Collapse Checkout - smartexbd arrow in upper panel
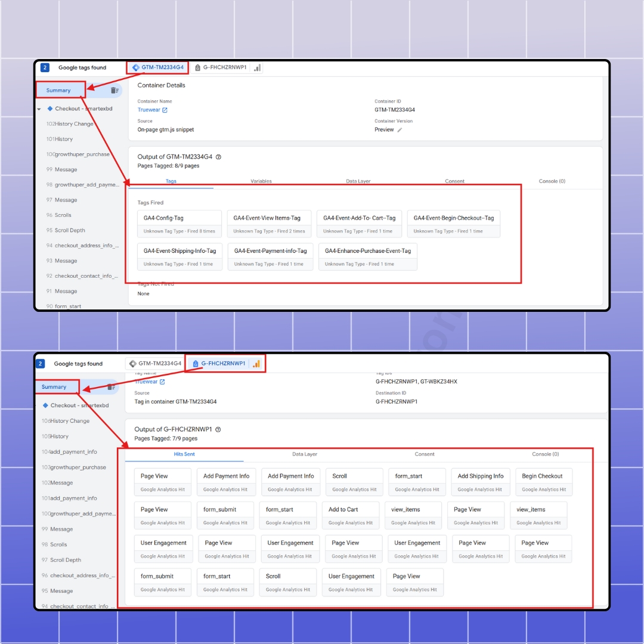Image resolution: width=644 pixels, height=644 pixels. point(39,109)
